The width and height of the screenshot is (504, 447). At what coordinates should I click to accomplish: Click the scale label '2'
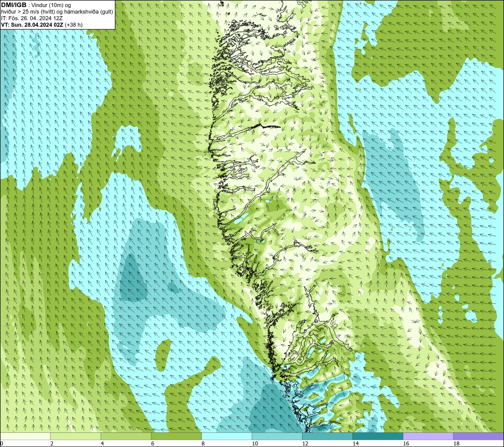52,444
